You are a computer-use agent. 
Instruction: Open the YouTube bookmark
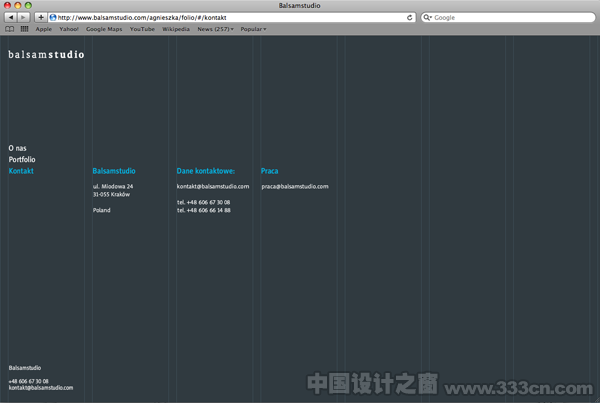click(x=142, y=29)
